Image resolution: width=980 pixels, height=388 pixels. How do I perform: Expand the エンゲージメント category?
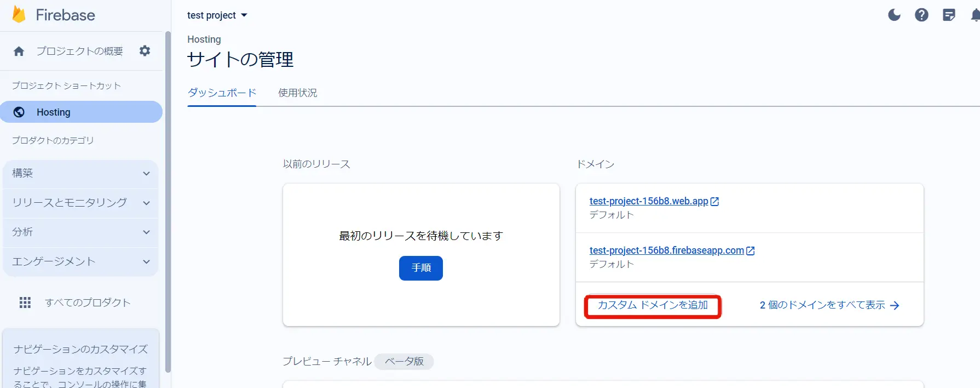[x=80, y=262]
